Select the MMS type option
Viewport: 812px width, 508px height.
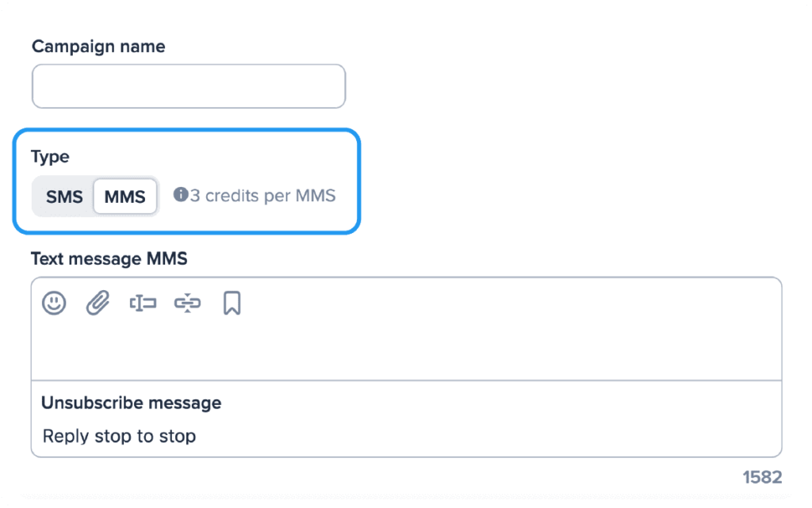coord(125,197)
